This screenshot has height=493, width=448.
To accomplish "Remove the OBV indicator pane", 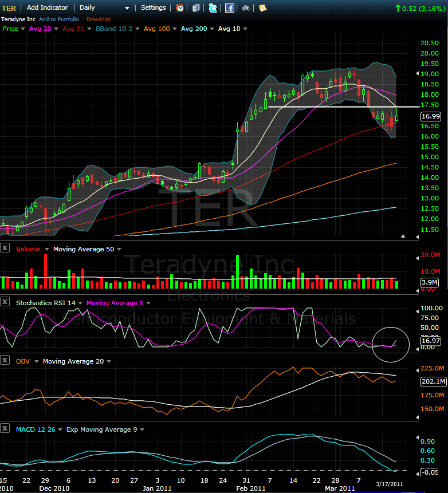I will coord(5,361).
